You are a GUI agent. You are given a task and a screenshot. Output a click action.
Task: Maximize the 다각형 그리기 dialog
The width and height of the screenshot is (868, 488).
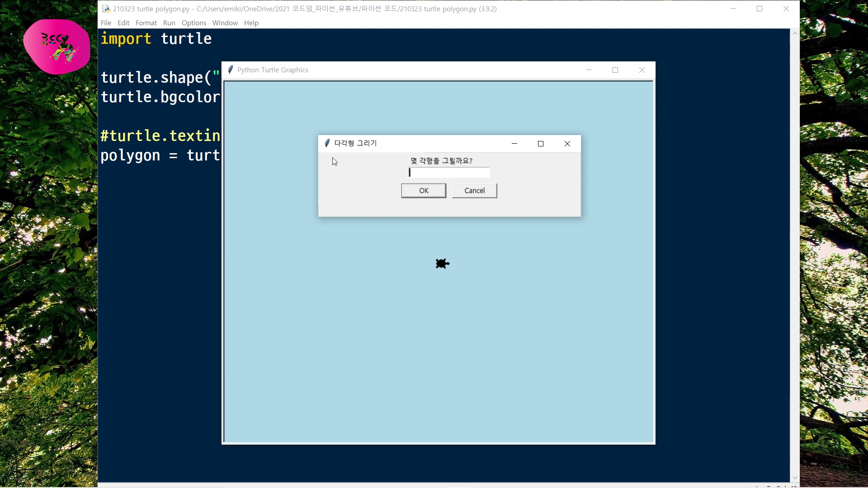[540, 144]
